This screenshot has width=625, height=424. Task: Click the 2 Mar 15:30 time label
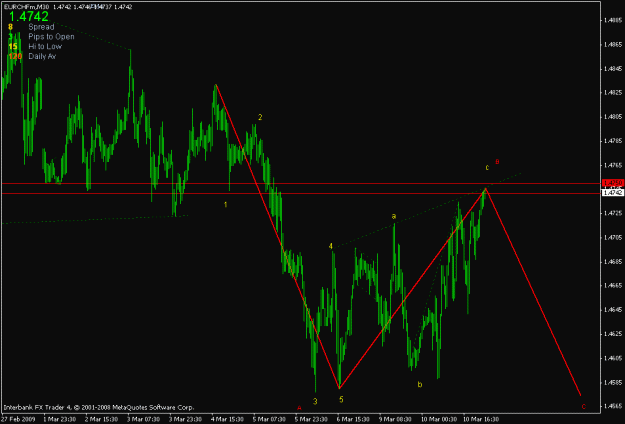[101, 419]
